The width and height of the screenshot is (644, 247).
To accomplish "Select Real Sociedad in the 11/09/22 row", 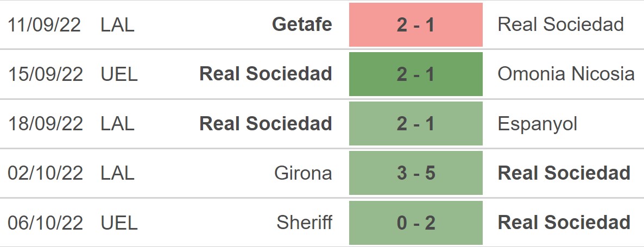I will [x=560, y=24].
